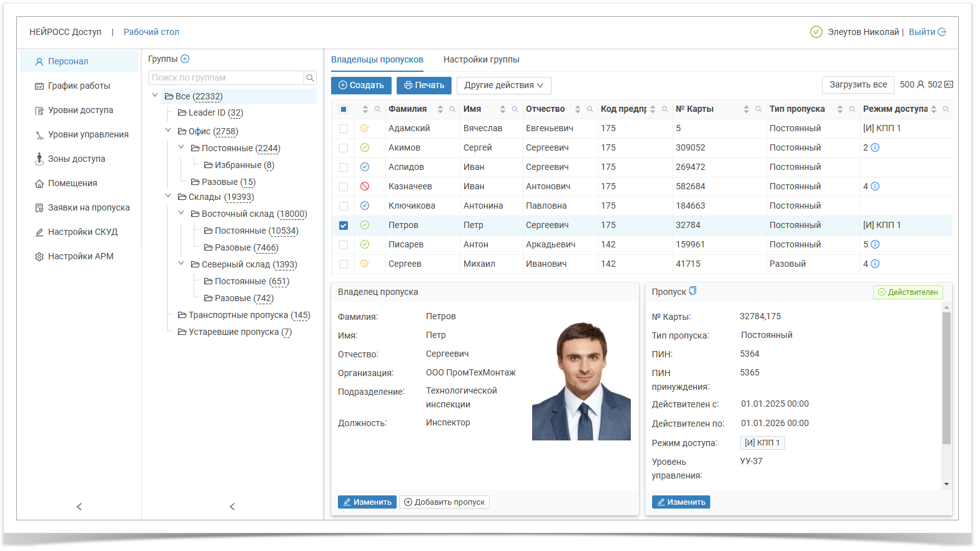Click the Выйти logout icon
980x551 pixels.
(x=942, y=32)
